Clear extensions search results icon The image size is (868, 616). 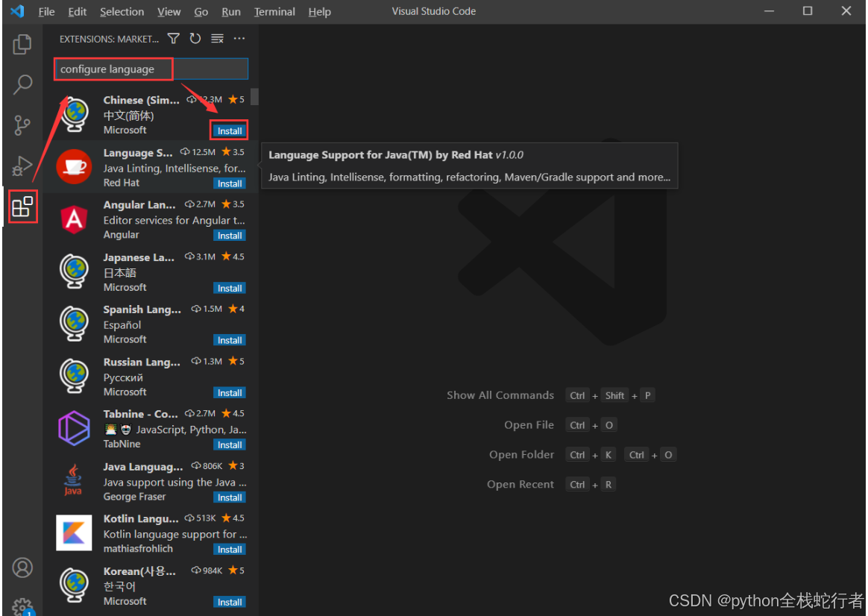(217, 38)
